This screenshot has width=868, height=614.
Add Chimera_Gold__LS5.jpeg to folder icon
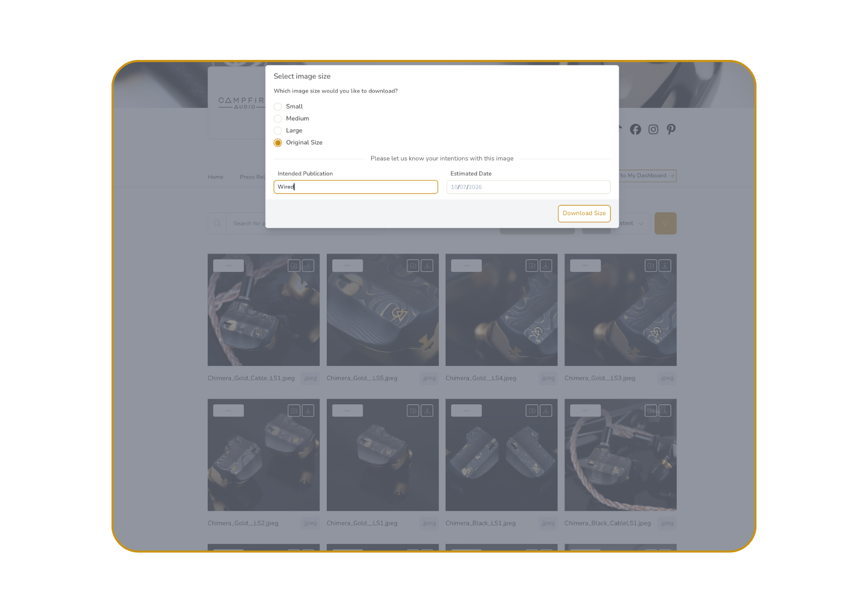pyautogui.click(x=413, y=266)
